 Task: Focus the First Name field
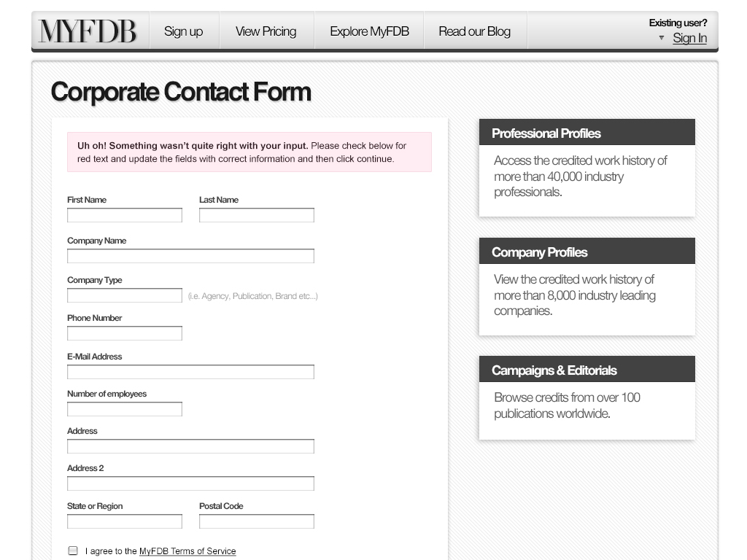point(125,215)
